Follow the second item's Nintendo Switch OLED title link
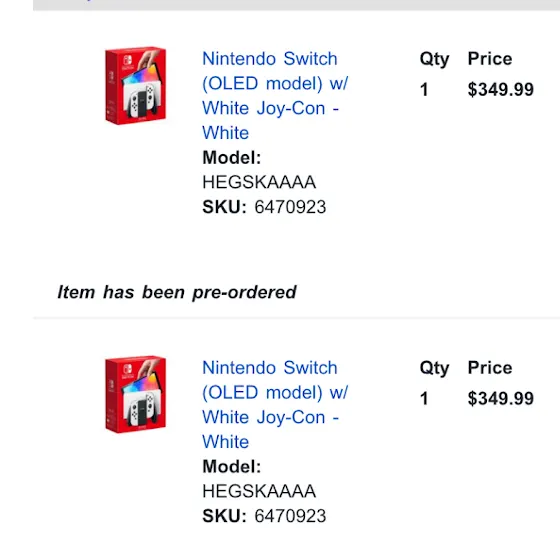Image resolution: width=560 pixels, height=560 pixels. pyautogui.click(x=275, y=404)
